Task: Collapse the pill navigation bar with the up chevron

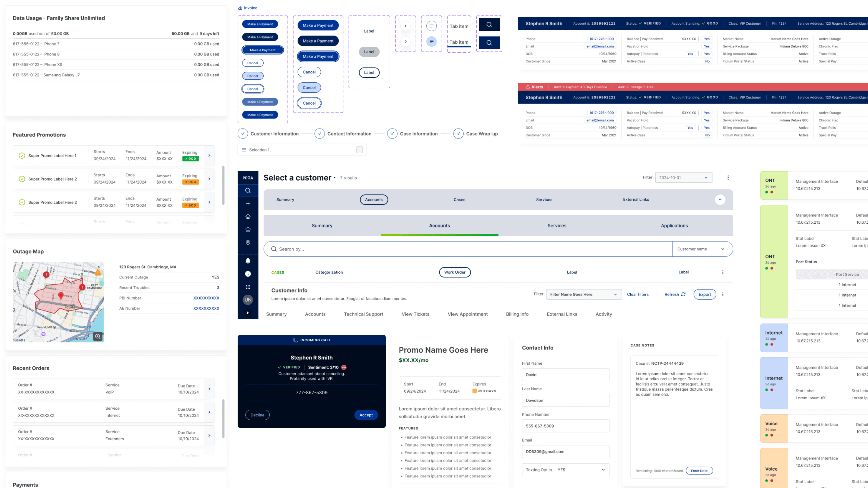Action: (720, 200)
